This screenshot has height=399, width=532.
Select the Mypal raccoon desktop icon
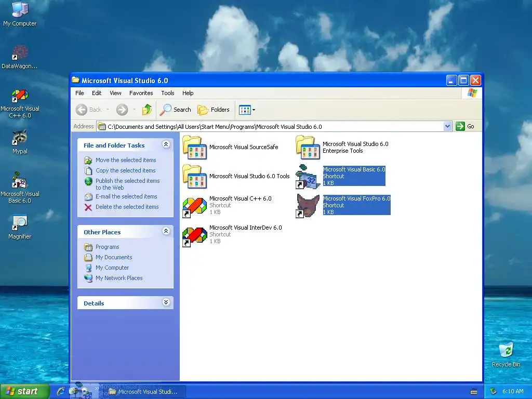[20, 141]
